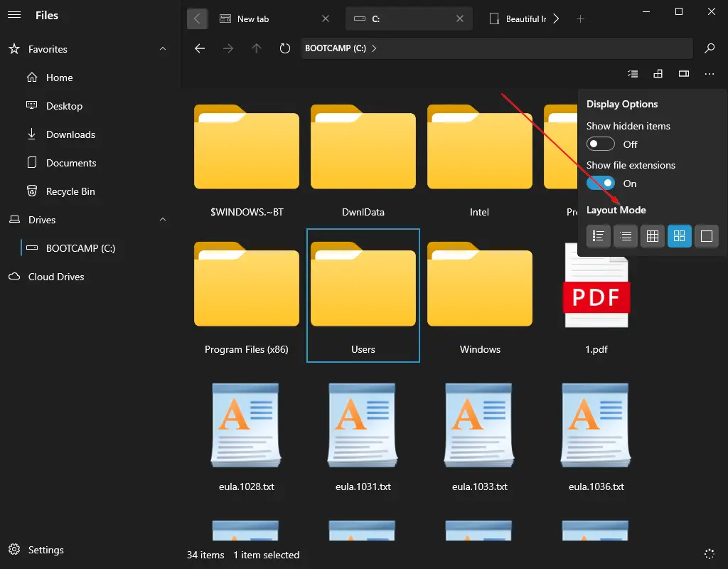Select the Program Files (x86) folder
Image resolution: width=728 pixels, height=569 pixels.
247,295
